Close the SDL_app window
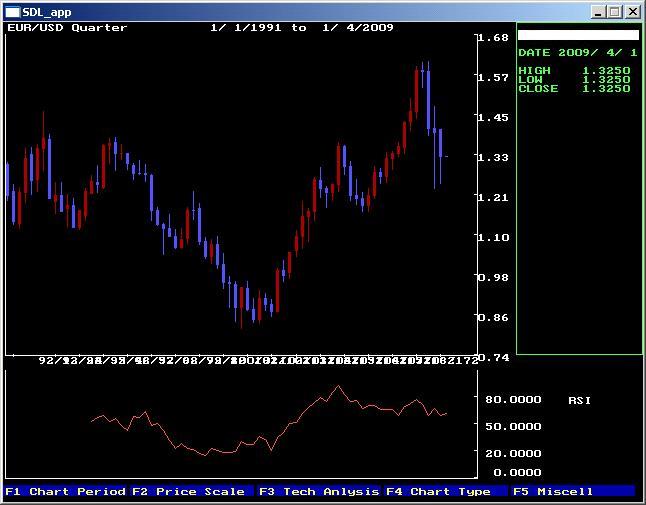646x505 pixels. click(632, 12)
